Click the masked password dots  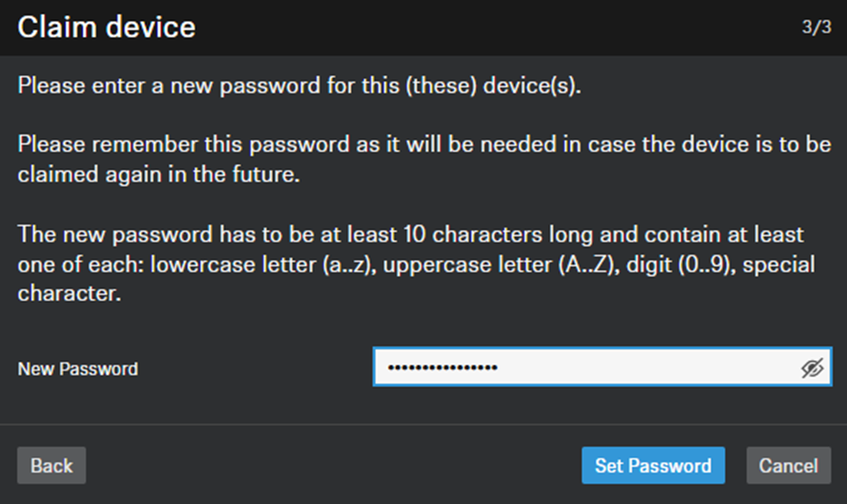[443, 368]
